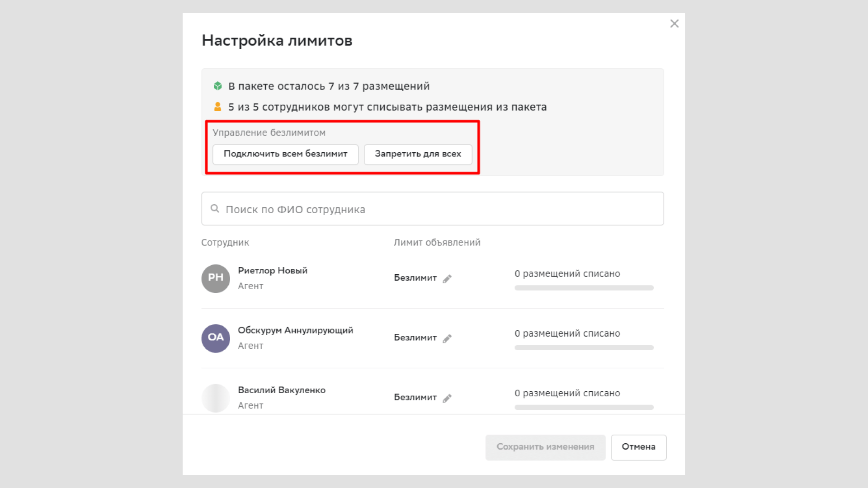Click progress bar for Риетлор Новый
The height and width of the screenshot is (488, 868).
coord(584,288)
